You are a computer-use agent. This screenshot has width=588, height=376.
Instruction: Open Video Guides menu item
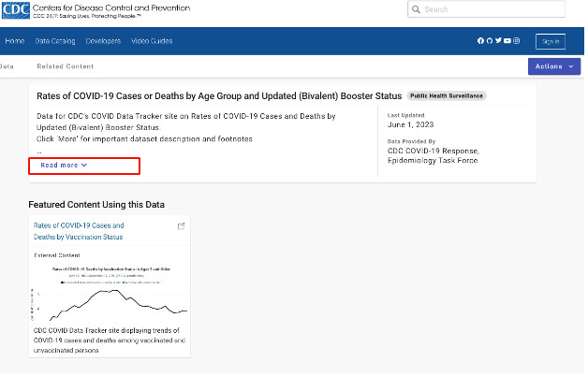[153, 41]
